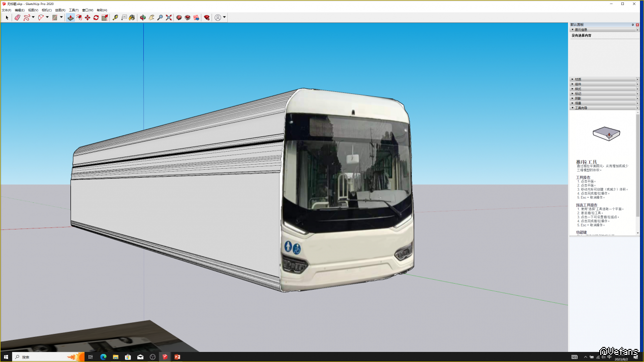Open the 编辑(E) menu
Screen dimensions: 644x362
(20, 10)
